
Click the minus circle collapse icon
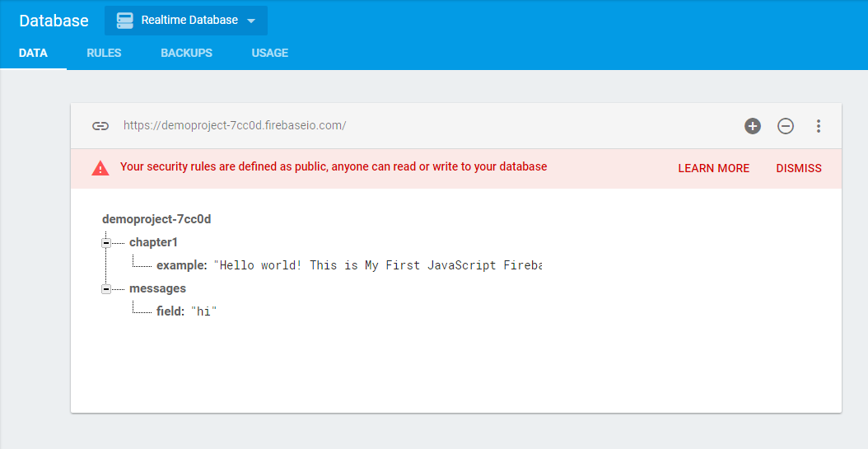click(x=786, y=126)
